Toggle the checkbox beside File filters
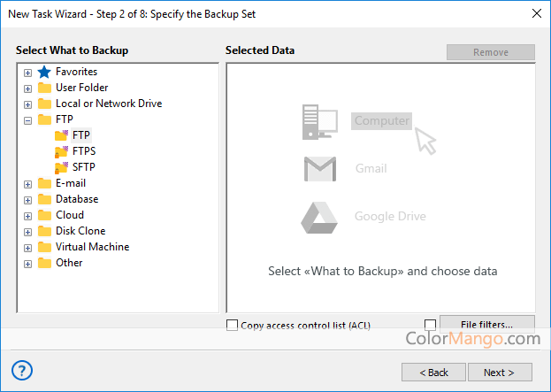 coord(430,325)
